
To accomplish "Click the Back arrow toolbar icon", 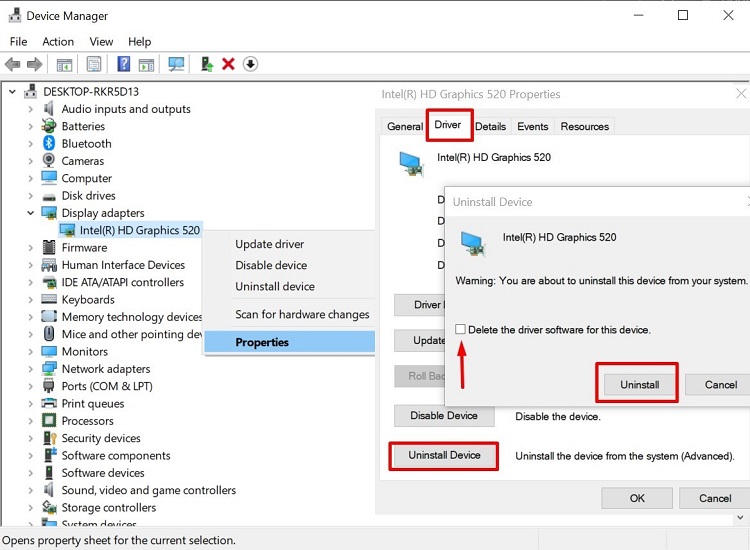I will pos(13,64).
